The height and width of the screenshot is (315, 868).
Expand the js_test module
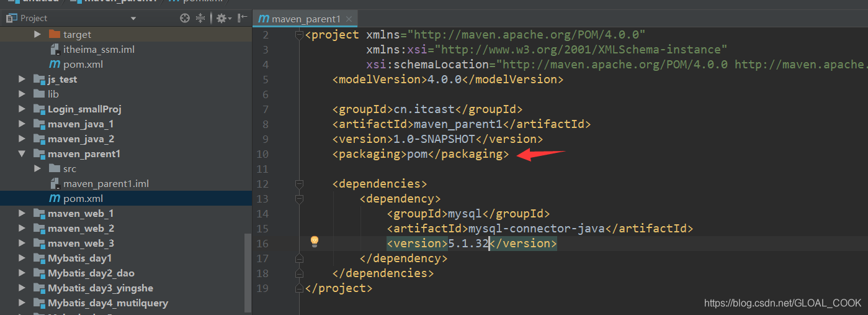[22, 79]
